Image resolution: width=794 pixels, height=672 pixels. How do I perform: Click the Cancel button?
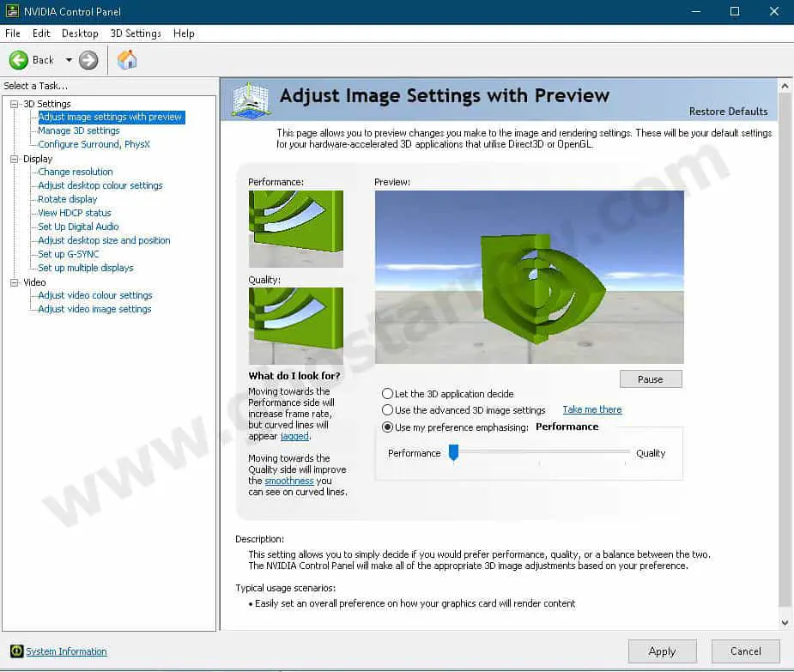pyautogui.click(x=745, y=651)
